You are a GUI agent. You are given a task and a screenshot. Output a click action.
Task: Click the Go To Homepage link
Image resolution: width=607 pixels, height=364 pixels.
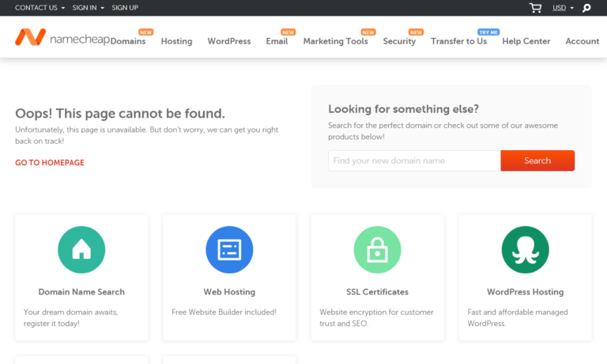point(50,163)
